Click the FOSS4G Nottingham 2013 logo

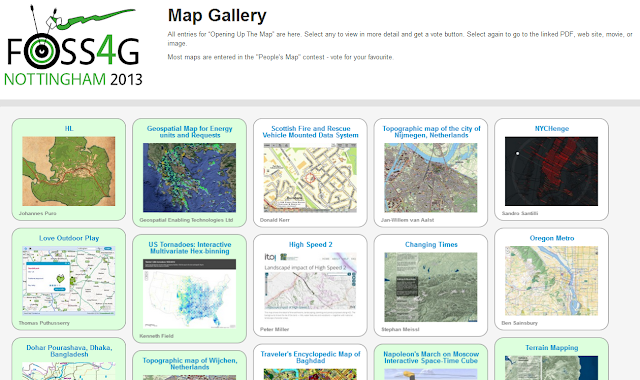(74, 45)
